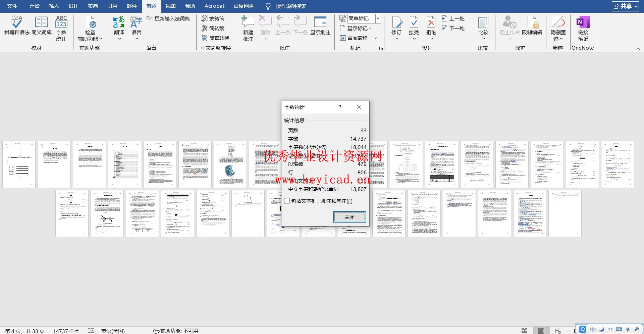Click the zoom out minus button
The height and width of the screenshot is (334, 644).
570,331
